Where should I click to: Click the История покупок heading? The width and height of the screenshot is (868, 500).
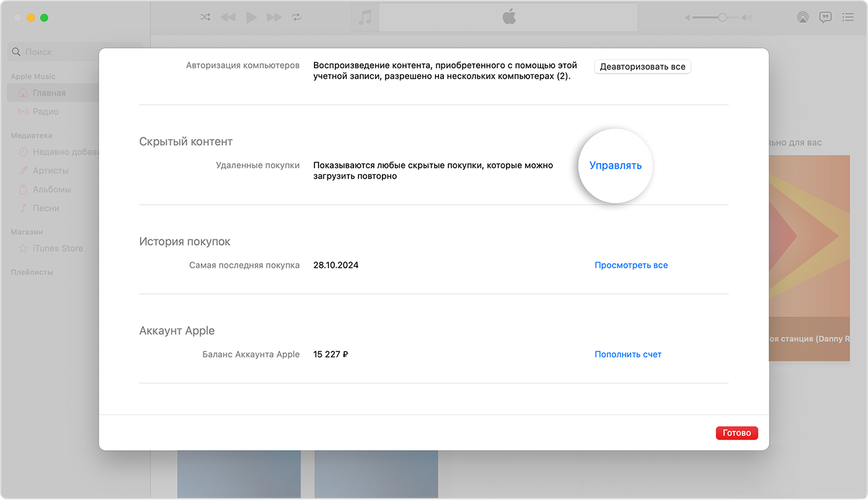(185, 241)
